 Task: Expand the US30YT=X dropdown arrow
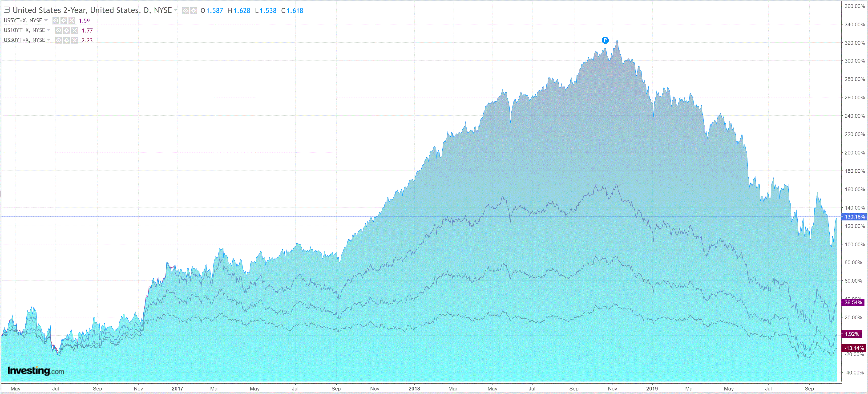(x=49, y=40)
